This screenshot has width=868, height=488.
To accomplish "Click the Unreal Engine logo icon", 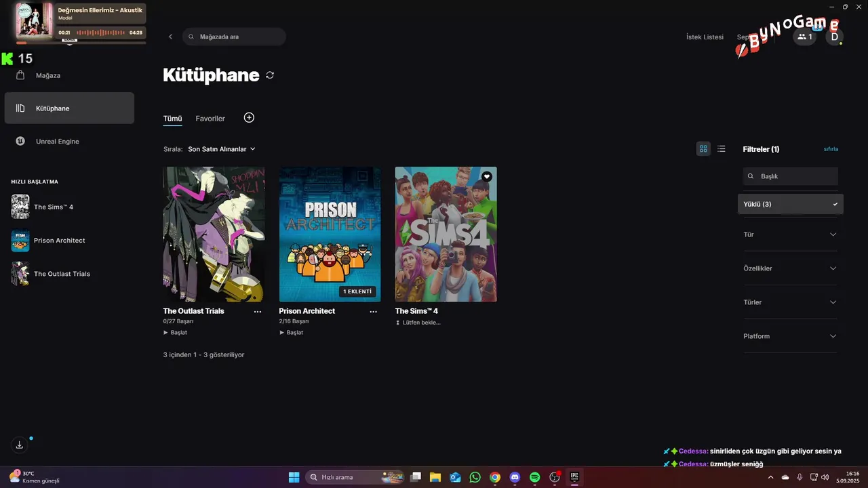I will pyautogui.click(x=20, y=142).
